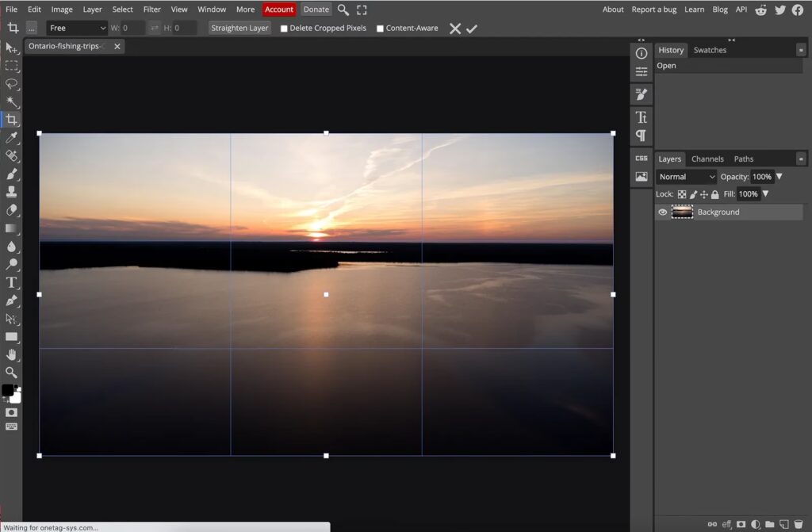Activate the Zoom tool in toolbar
Screen dimensions: 812x532
pos(12,373)
